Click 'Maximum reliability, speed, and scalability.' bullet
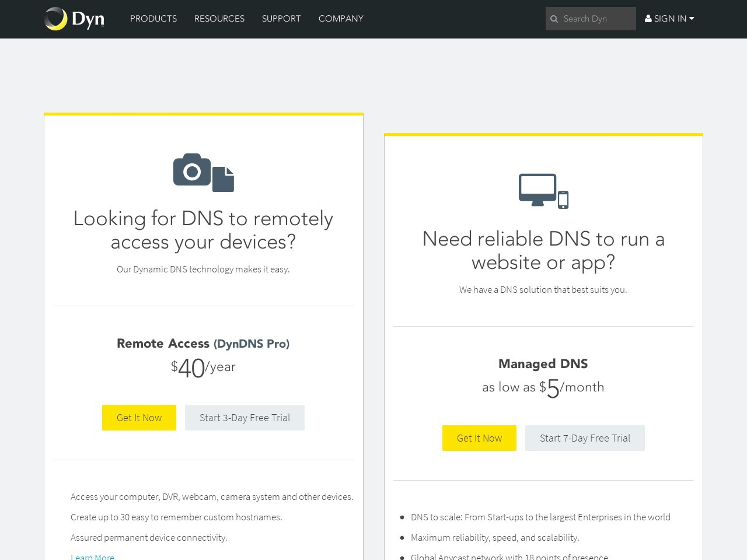 click(495, 537)
